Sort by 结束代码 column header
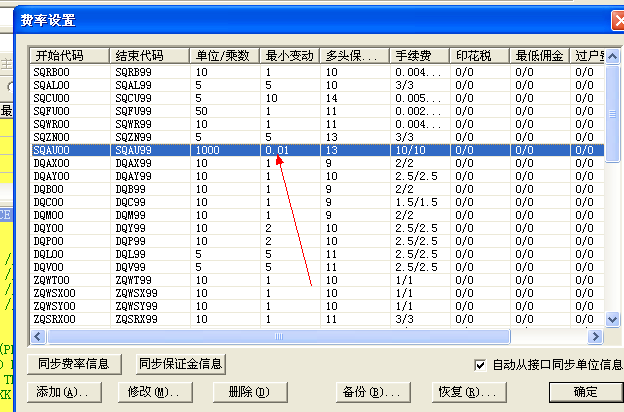The image size is (624, 412). point(150,56)
